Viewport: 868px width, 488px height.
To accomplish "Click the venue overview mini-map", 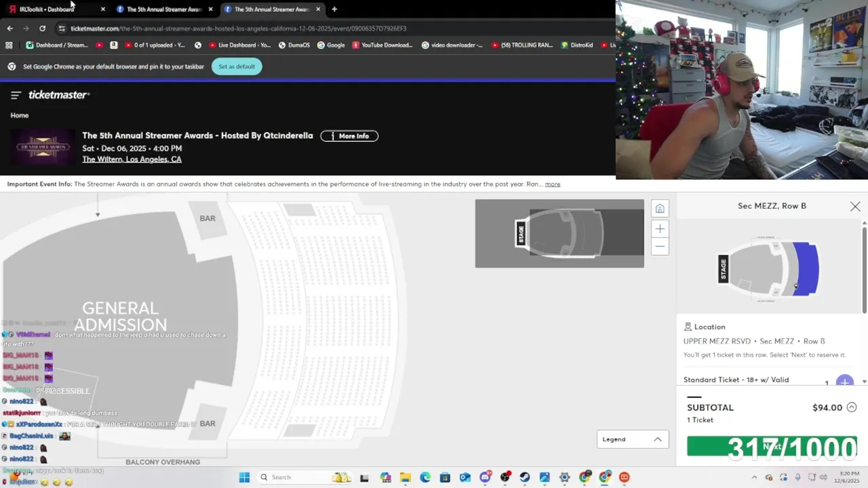I will point(559,233).
